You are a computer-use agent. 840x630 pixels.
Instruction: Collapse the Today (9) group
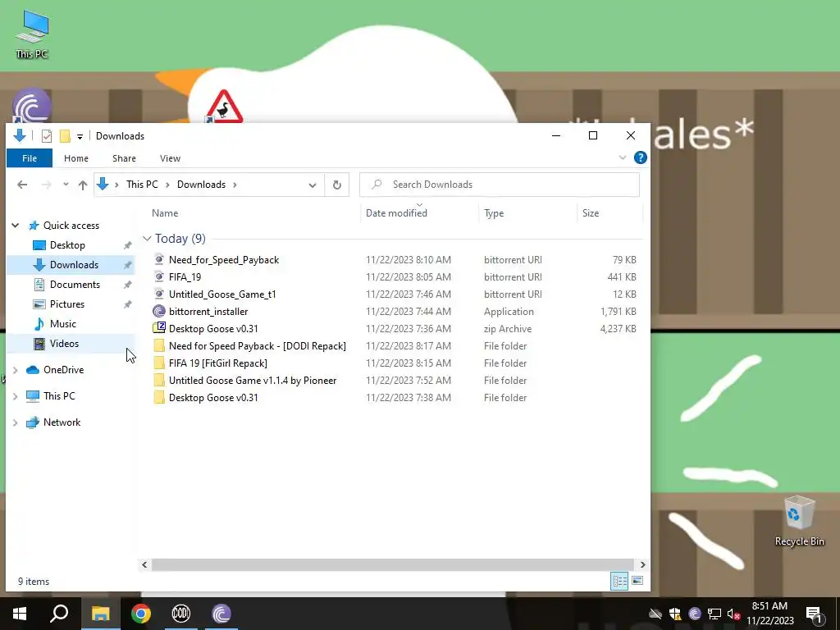point(147,239)
